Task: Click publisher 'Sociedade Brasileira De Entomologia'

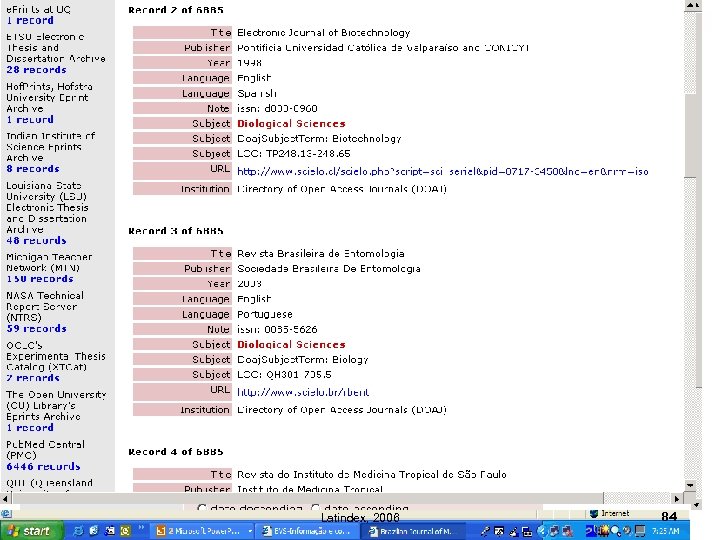Action: (329, 269)
